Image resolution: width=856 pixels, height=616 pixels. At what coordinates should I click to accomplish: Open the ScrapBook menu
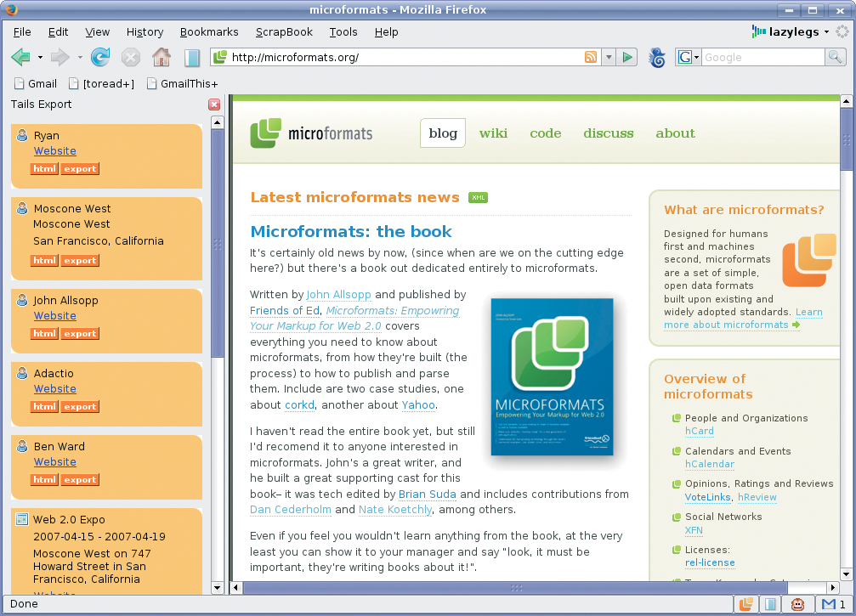284,31
